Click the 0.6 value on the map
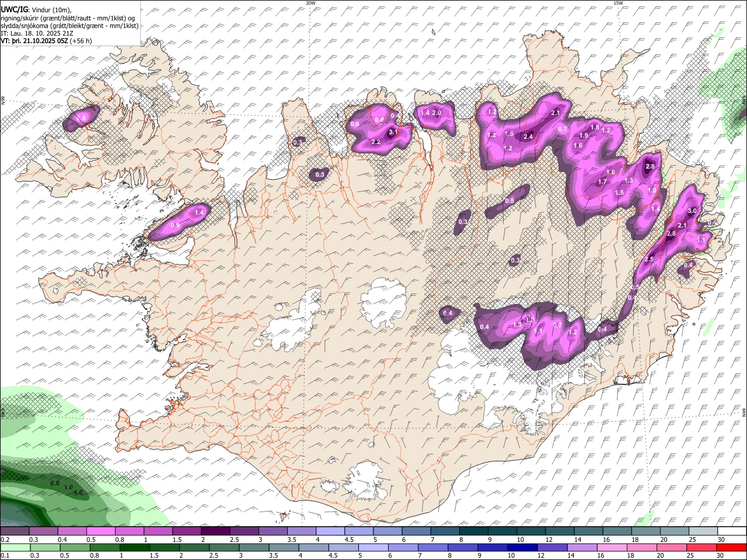This screenshot has width=747, height=560. click(355, 124)
